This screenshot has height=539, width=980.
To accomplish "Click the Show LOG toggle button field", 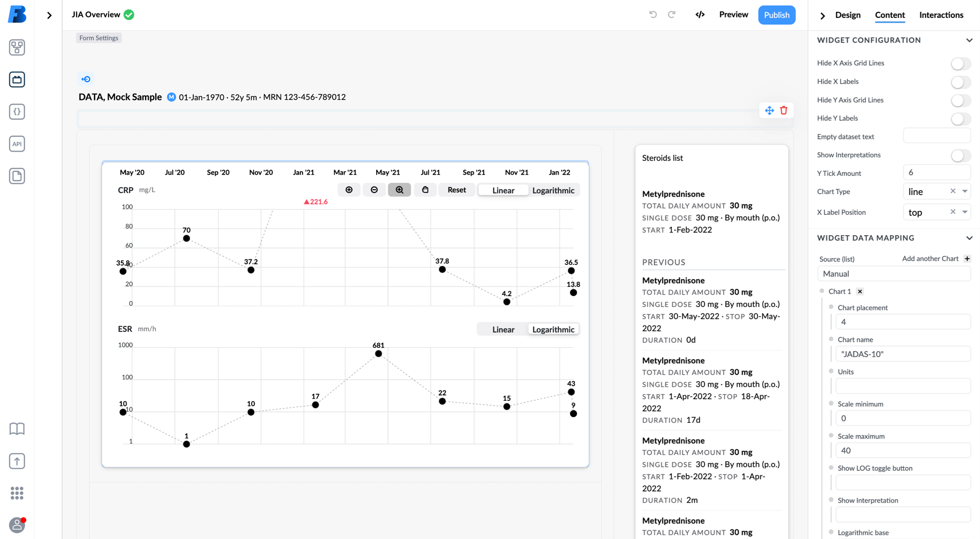I will [903, 482].
